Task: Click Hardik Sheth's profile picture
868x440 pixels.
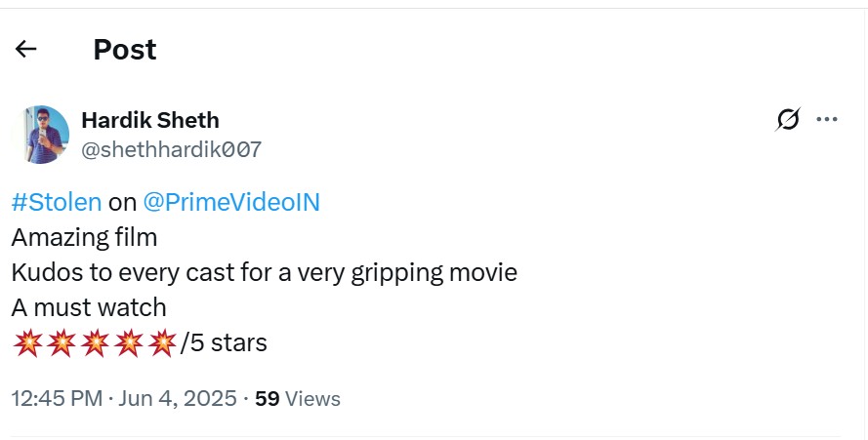Action: click(x=40, y=135)
